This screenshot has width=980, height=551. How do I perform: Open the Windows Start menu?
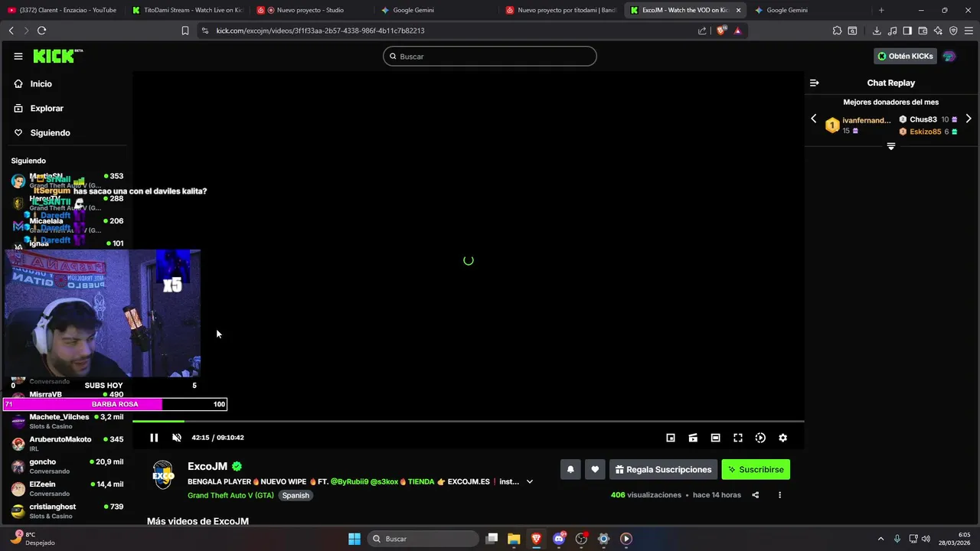354,539
